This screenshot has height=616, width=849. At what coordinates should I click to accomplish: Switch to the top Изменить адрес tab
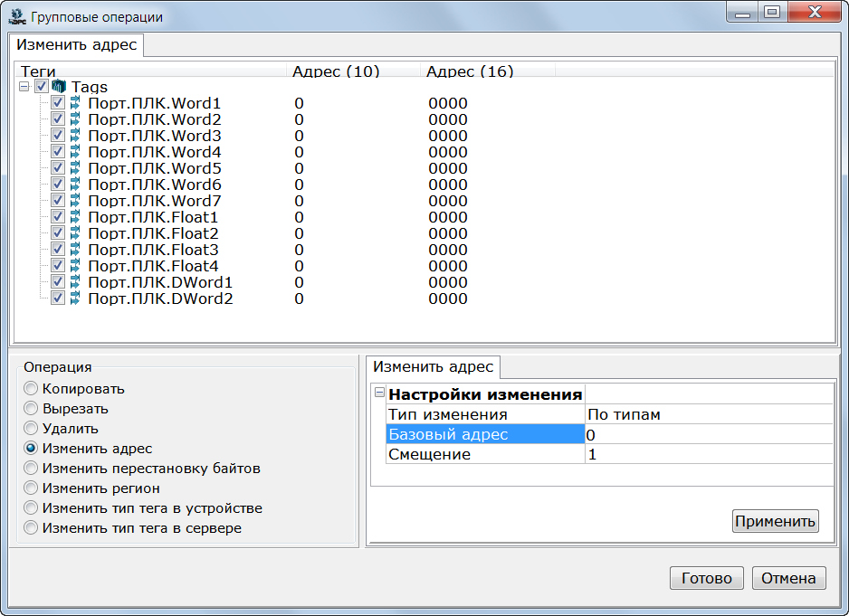[x=77, y=44]
